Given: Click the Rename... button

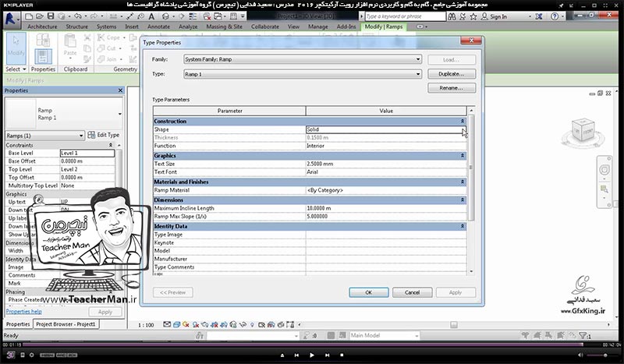Looking at the screenshot, I should [x=452, y=88].
